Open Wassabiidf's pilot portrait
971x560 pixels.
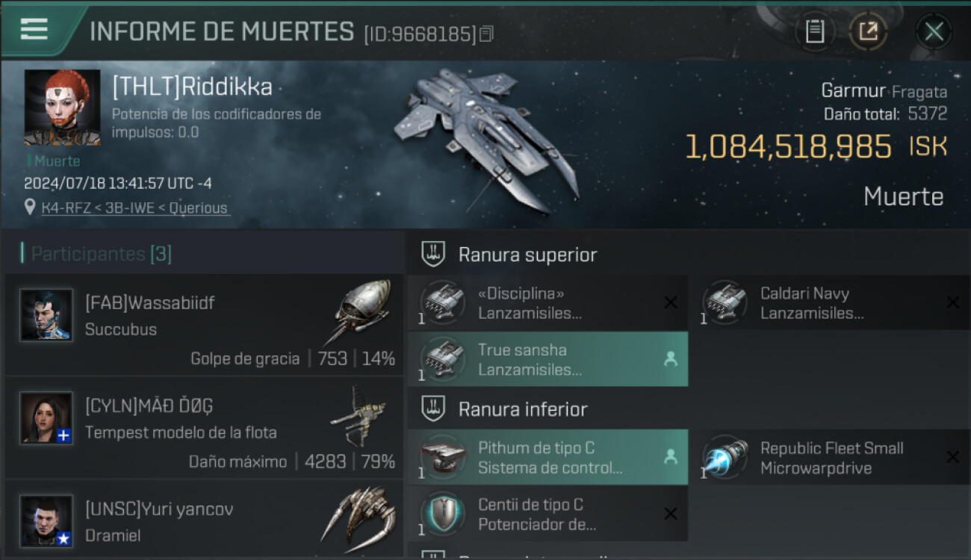pyautogui.click(x=46, y=315)
